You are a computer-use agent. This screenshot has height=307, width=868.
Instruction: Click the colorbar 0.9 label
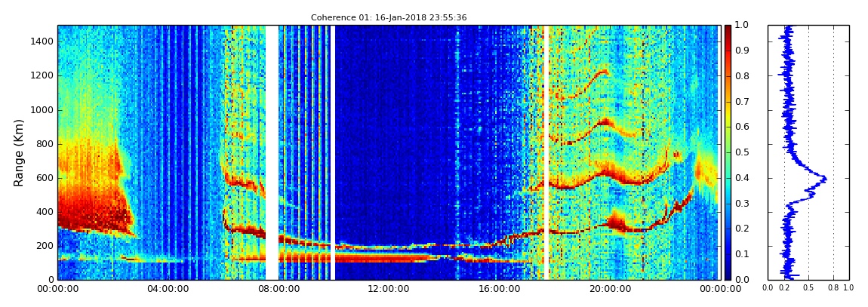coord(740,51)
